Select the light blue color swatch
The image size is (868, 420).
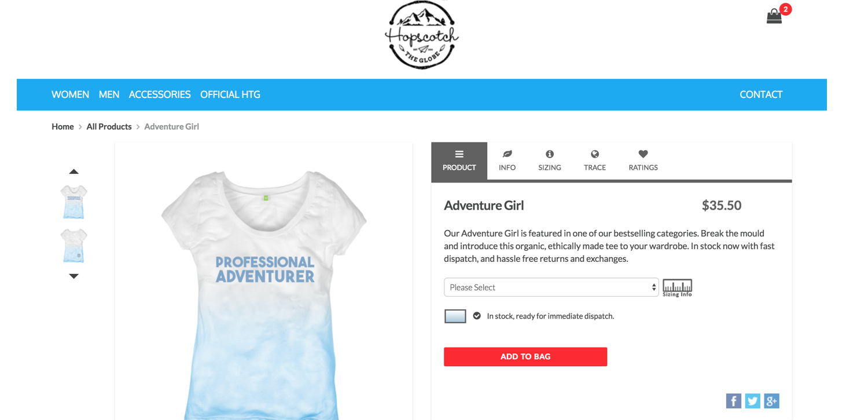(x=455, y=316)
